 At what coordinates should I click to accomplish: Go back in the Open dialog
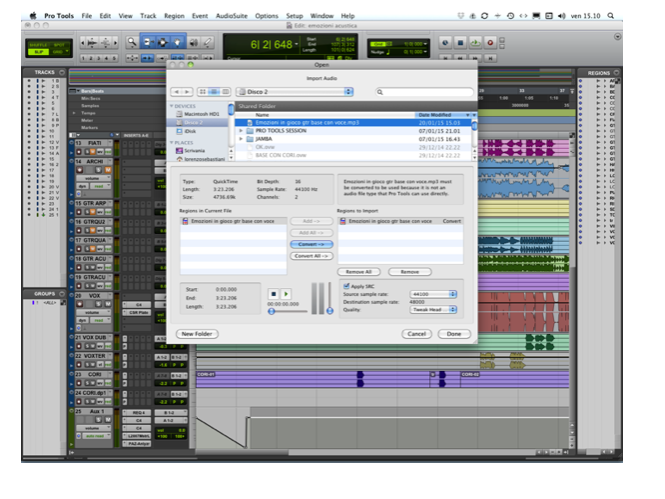coord(176,92)
